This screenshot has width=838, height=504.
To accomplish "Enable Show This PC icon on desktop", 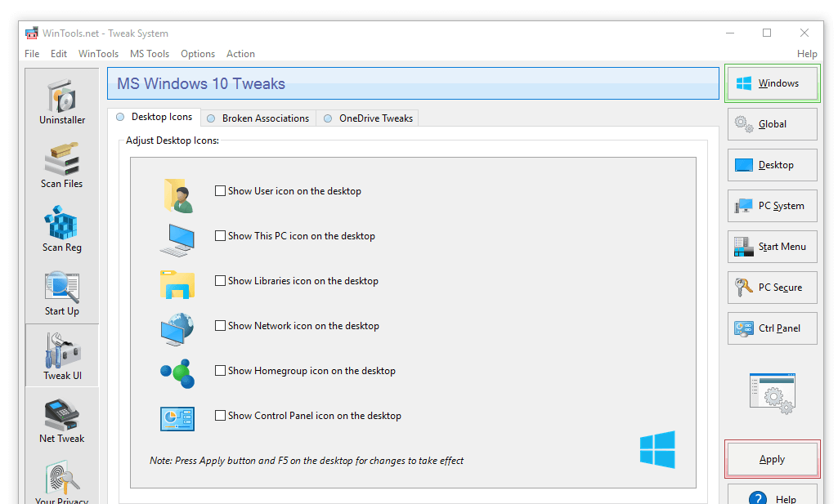I will click(x=220, y=235).
